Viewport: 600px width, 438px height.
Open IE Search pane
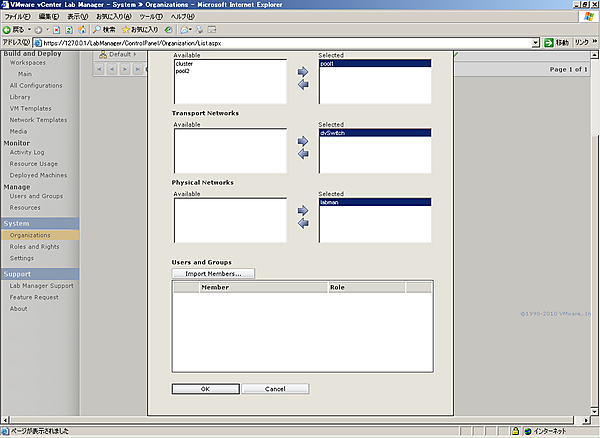(104, 30)
